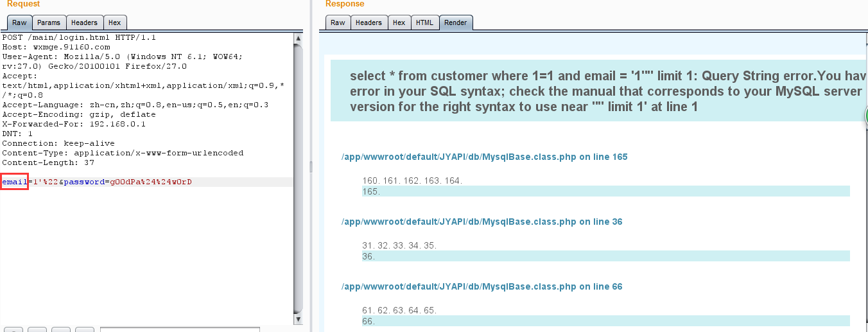Switch to the Request Raw tab
Screen dimensions: 868x332
pos(19,22)
